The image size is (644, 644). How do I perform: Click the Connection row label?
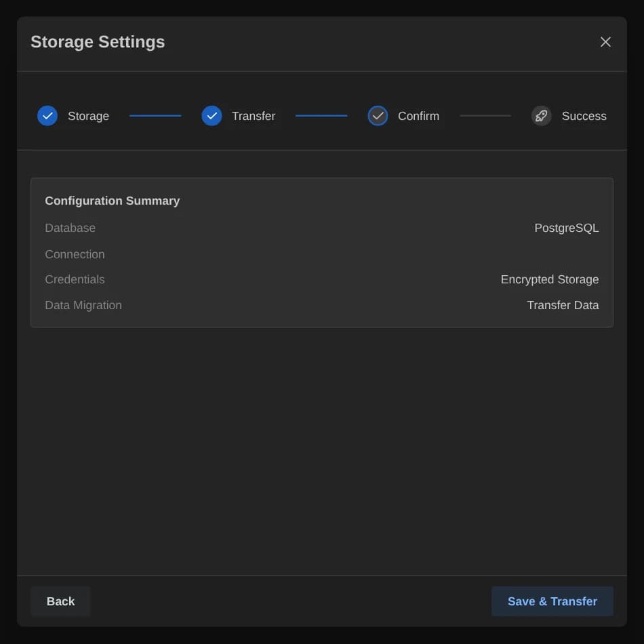[x=75, y=254]
